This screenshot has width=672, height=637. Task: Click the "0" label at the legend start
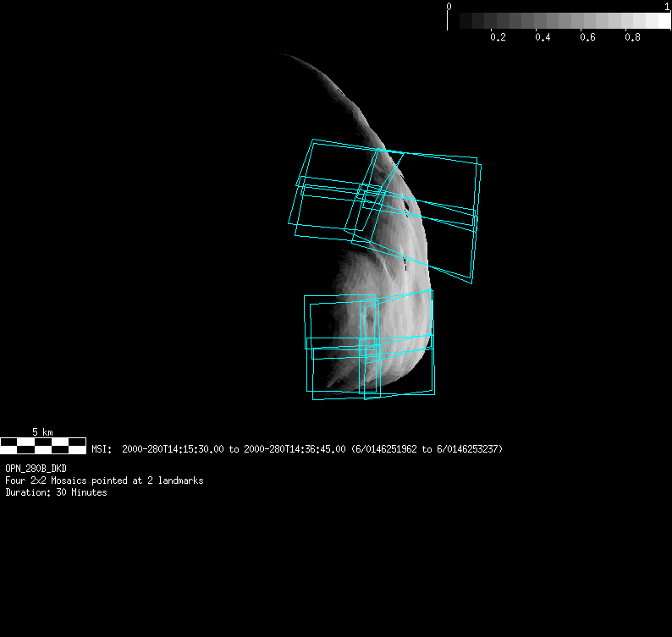(449, 7)
